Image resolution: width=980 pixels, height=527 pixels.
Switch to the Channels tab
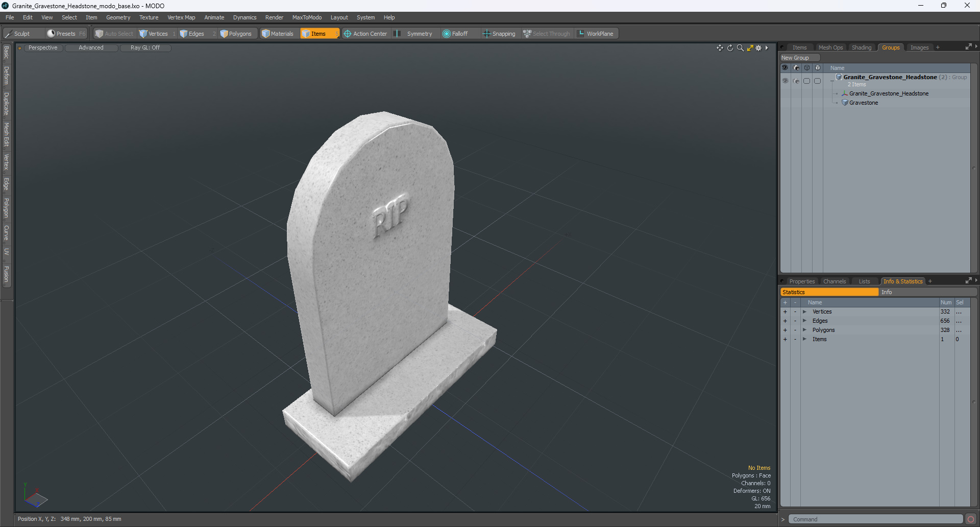coord(835,281)
